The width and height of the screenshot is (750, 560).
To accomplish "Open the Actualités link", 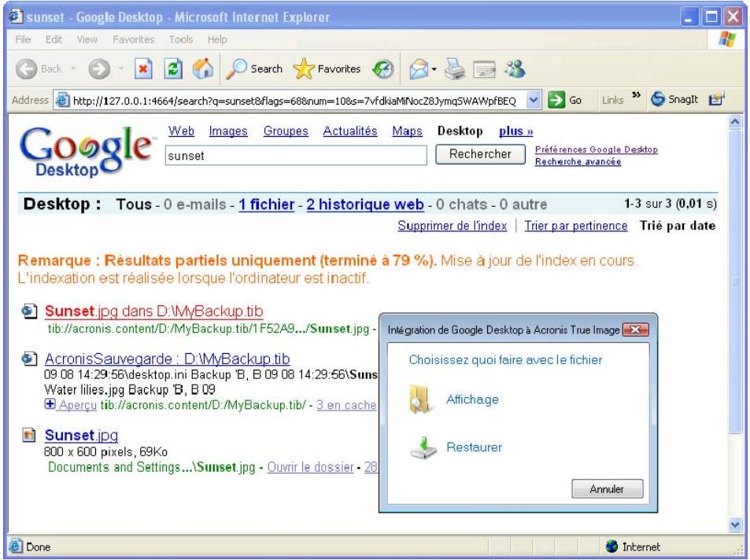I will (350, 131).
